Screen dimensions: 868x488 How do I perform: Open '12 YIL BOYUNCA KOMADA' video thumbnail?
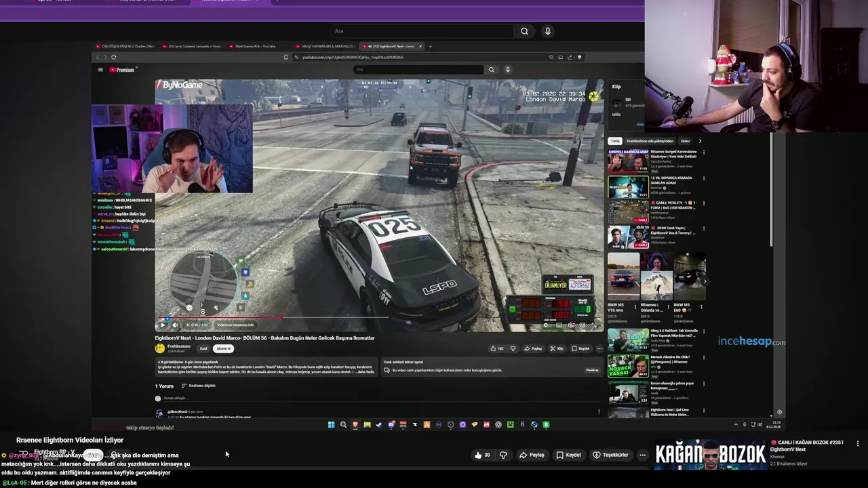point(628,186)
